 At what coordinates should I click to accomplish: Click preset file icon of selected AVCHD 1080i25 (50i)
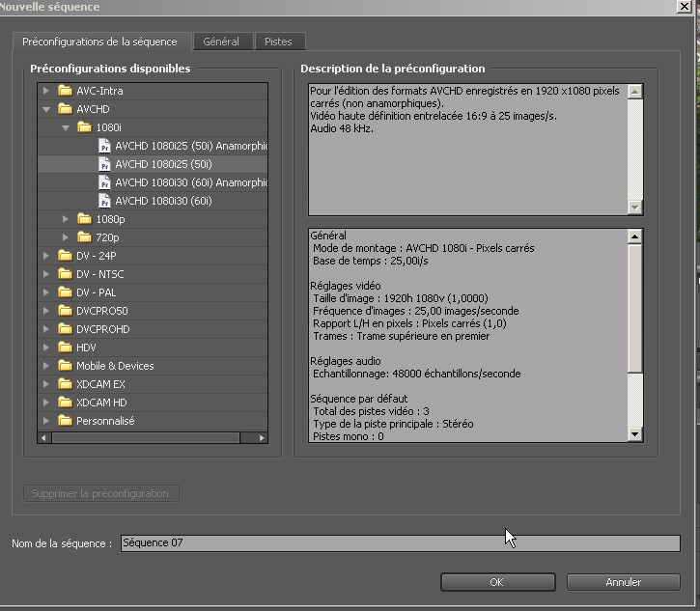click(104, 164)
